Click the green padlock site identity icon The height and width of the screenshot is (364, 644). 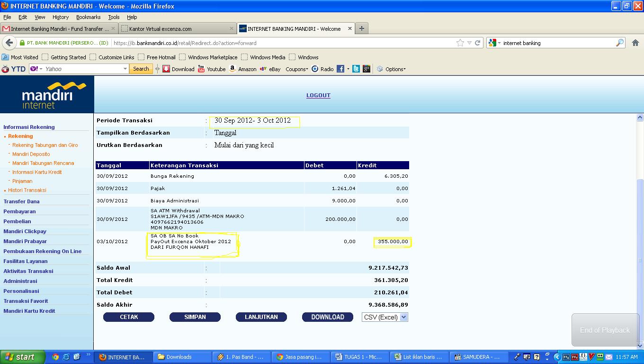click(22, 43)
